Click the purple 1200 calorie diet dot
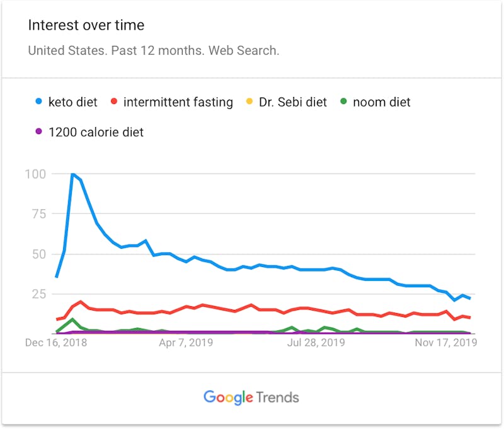504x429 pixels. pyautogui.click(x=38, y=132)
